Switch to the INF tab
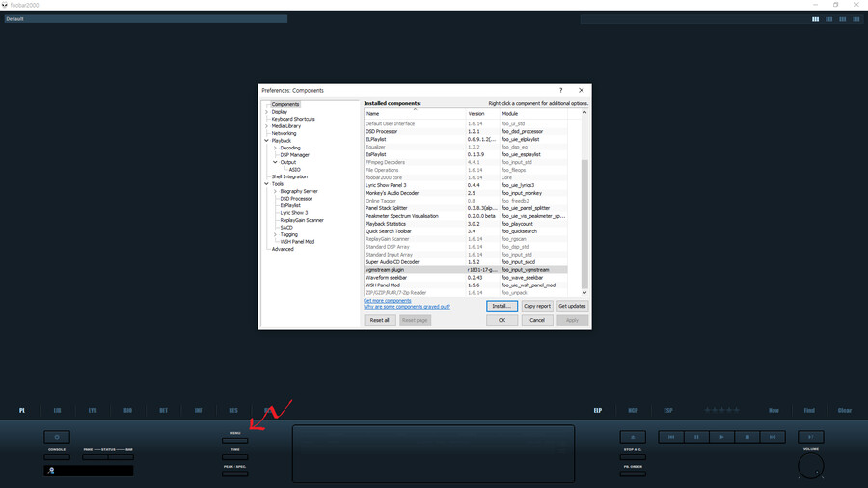Image resolution: width=868 pixels, height=488 pixels. [x=198, y=411]
